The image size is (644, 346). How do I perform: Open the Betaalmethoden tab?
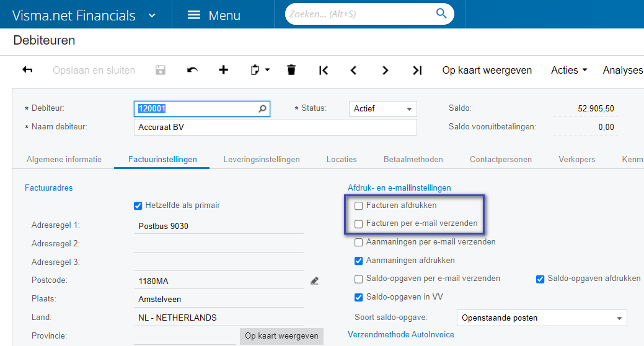click(413, 160)
